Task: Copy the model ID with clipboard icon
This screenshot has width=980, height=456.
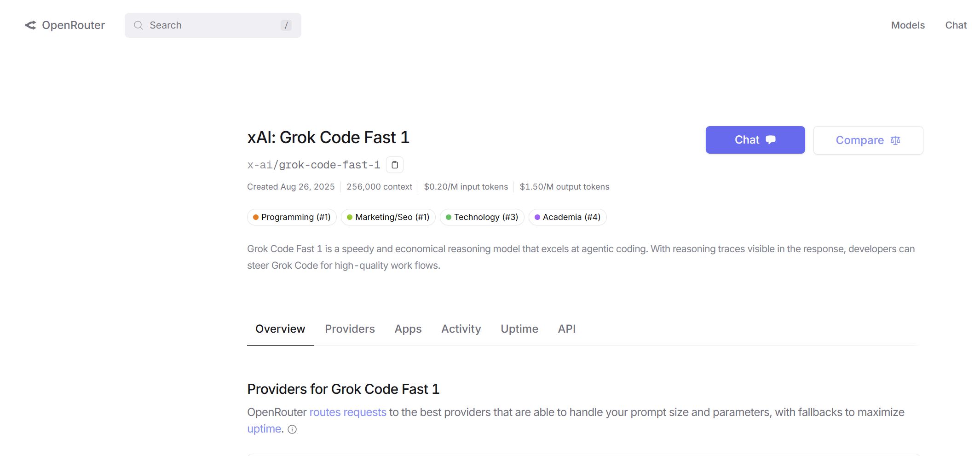Action: pyautogui.click(x=394, y=165)
